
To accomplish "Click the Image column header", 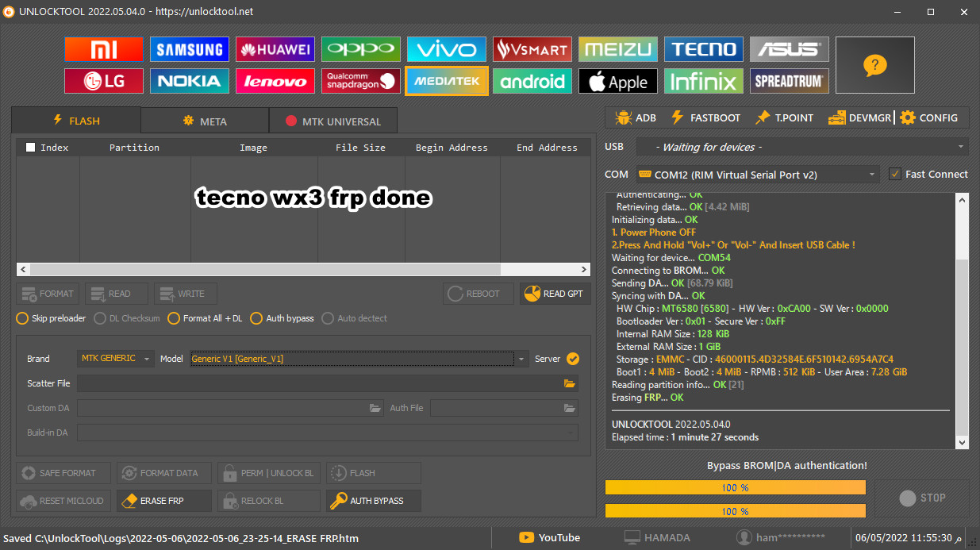I will pos(253,148).
